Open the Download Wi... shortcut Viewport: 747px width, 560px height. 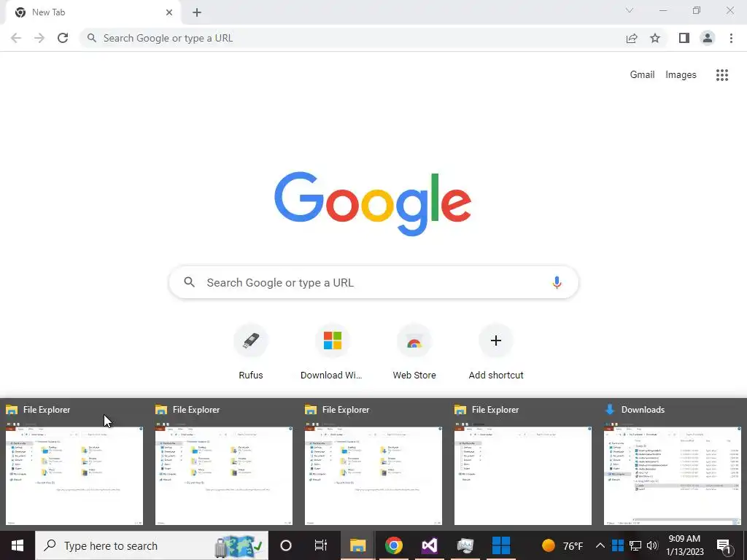coord(332,352)
